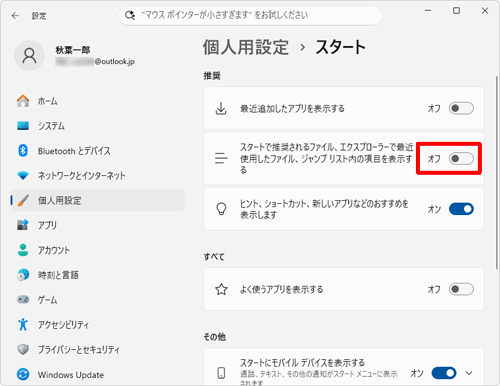Click the 秋葉一郎 account name
Image resolution: width=500 pixels, height=386 pixels.
coord(73,50)
